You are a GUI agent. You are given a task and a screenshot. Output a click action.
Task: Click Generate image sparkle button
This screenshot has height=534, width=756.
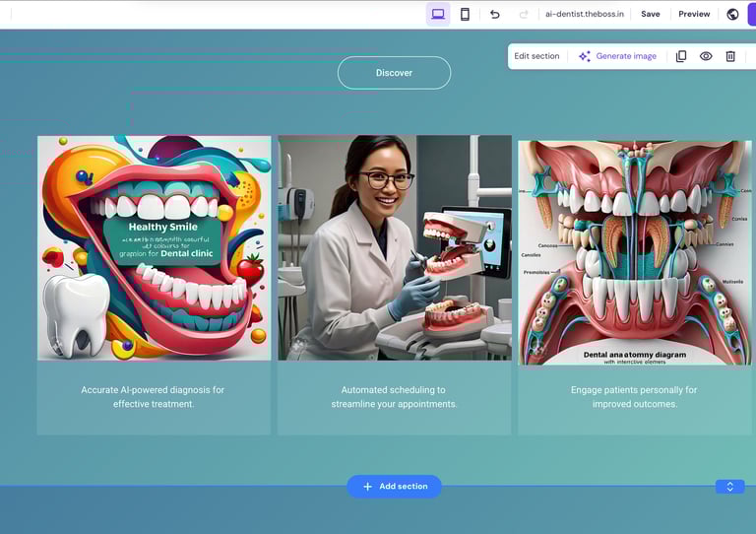(617, 56)
